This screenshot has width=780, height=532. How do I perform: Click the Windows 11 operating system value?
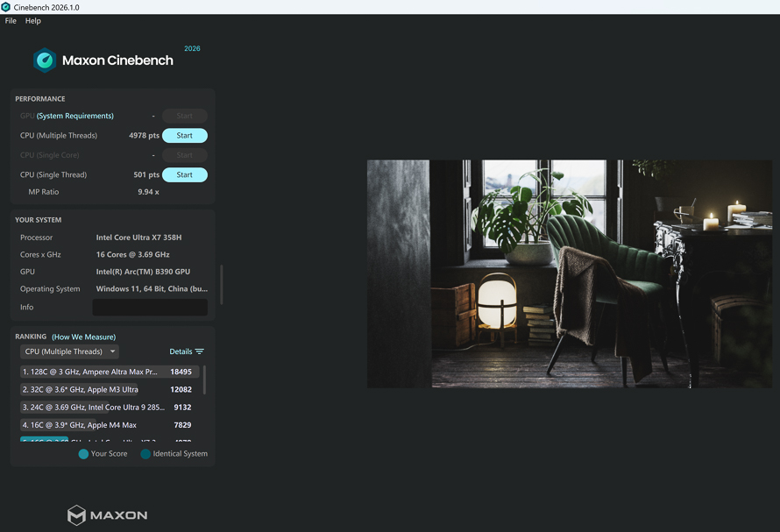[x=152, y=288]
